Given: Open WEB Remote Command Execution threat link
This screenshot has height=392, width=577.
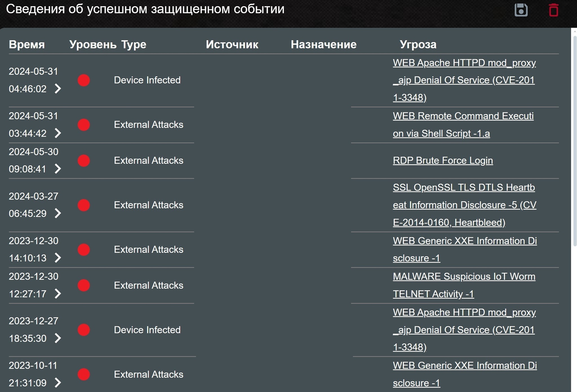Looking at the screenshot, I should (x=463, y=116).
